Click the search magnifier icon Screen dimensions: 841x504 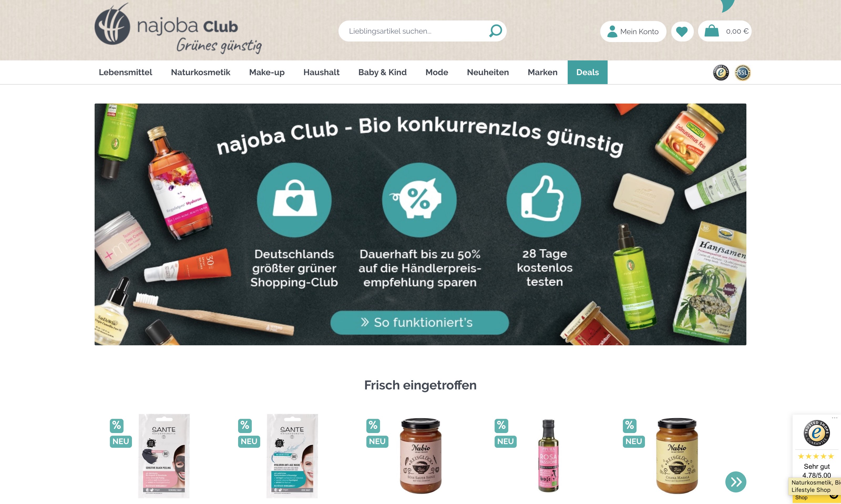point(495,31)
